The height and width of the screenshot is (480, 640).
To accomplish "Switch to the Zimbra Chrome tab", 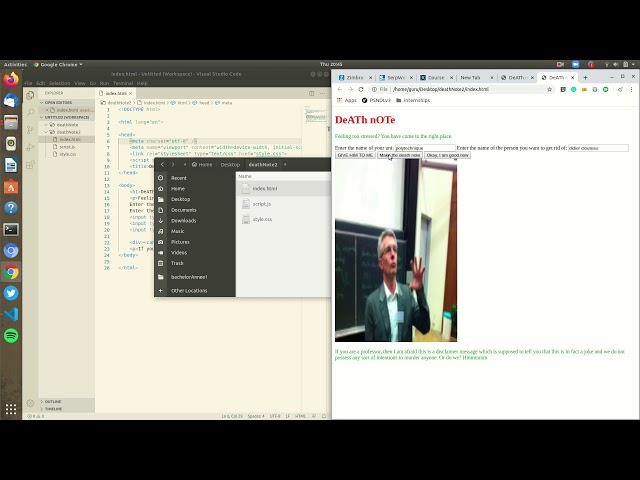I will (355, 78).
